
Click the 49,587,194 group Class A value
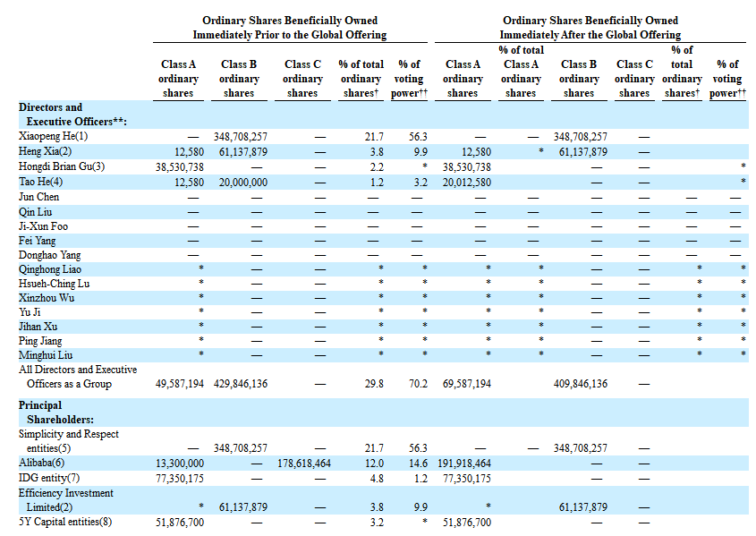(178, 384)
